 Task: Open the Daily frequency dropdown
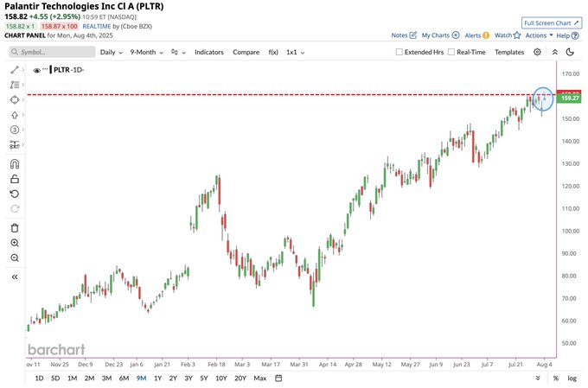point(112,52)
